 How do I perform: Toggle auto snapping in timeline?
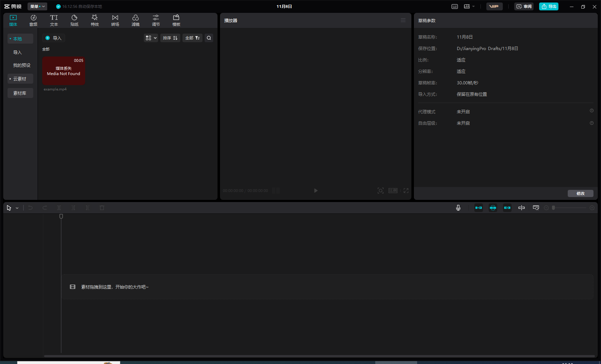coord(493,208)
